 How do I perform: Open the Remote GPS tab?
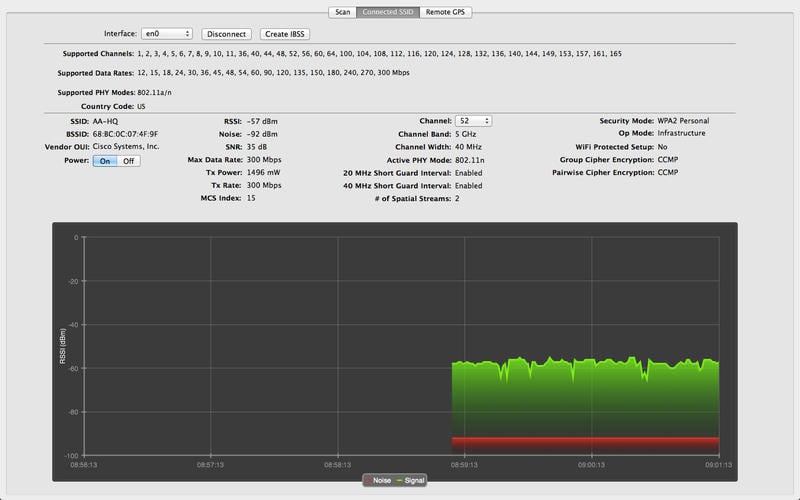coord(445,12)
